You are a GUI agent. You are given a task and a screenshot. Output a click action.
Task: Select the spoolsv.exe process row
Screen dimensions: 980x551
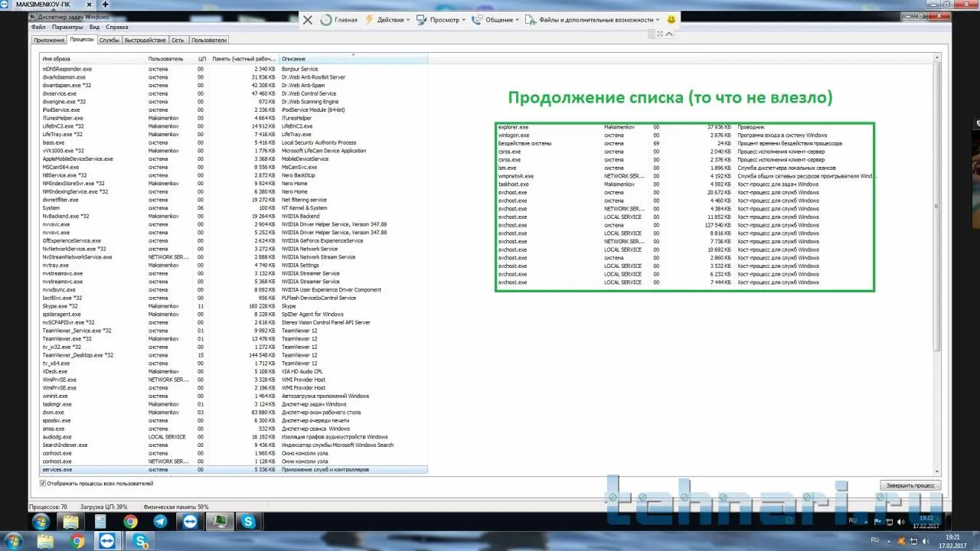pos(234,420)
